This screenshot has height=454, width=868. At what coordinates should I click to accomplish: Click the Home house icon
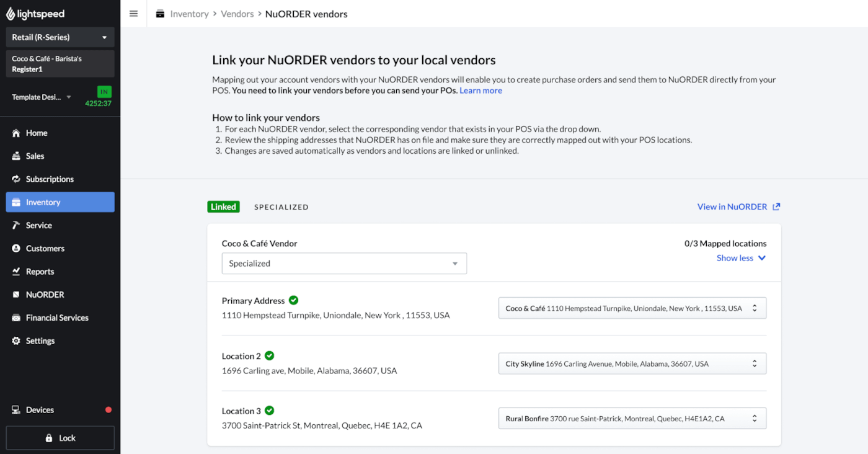tap(16, 133)
